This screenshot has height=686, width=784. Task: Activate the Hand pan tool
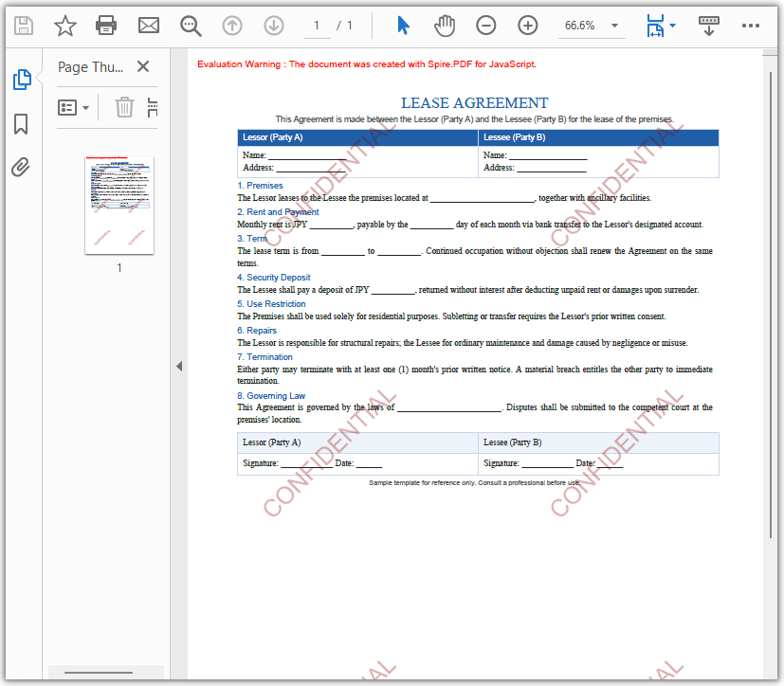[x=445, y=26]
